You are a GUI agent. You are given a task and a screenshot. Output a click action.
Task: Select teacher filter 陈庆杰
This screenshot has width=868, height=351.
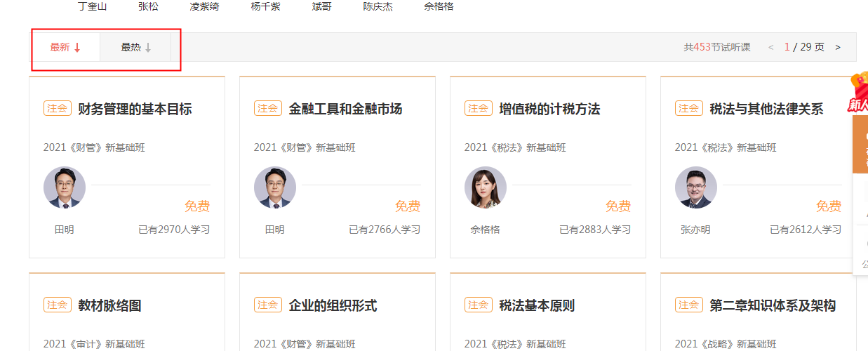coord(378,7)
